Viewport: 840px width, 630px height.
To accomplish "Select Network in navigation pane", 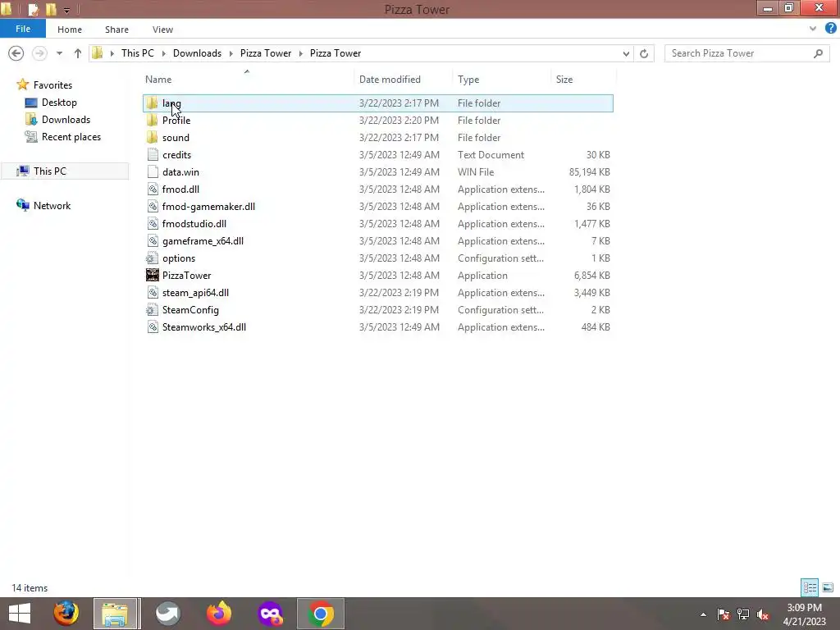I will 52,205.
